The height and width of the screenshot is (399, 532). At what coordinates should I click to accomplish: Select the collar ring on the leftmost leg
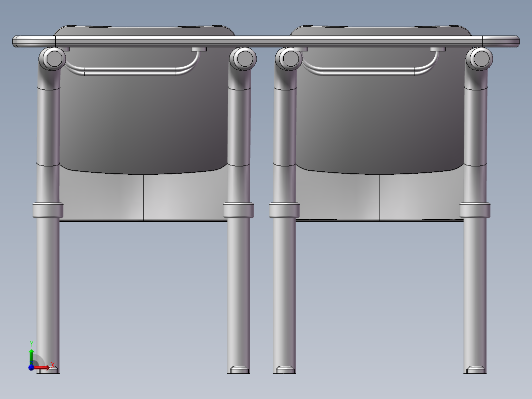[48, 210]
